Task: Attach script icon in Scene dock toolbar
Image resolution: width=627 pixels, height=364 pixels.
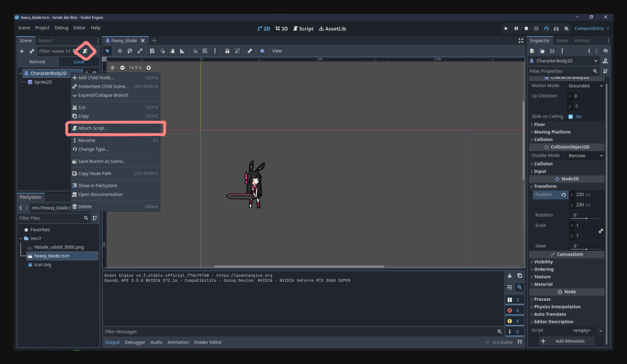Action: point(85,51)
